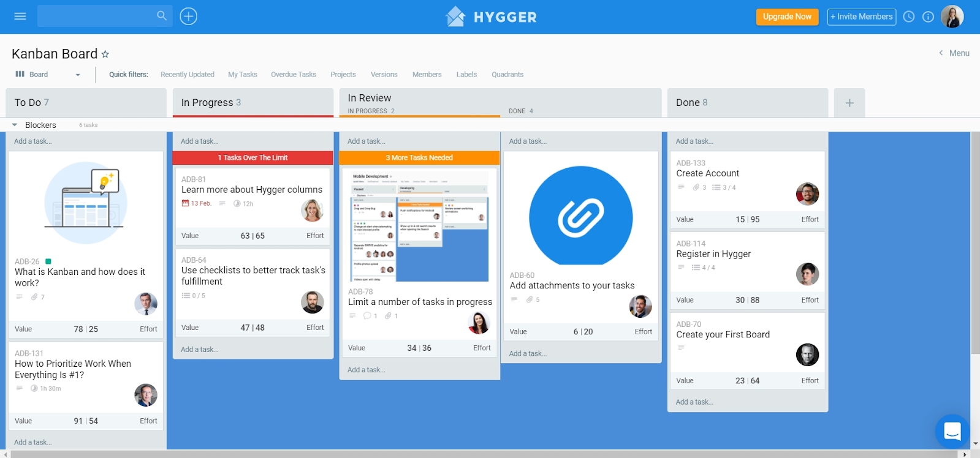Screen dimensions: 980x458
Task: Open the chat support widget
Action: (x=952, y=431)
